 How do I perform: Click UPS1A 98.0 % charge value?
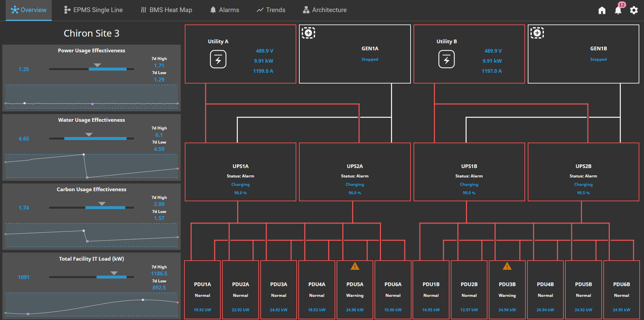point(241,193)
